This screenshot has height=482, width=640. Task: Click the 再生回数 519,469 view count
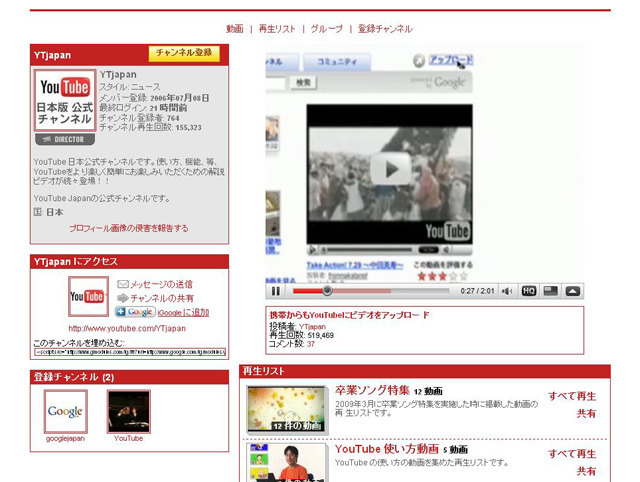pyautogui.click(x=301, y=335)
